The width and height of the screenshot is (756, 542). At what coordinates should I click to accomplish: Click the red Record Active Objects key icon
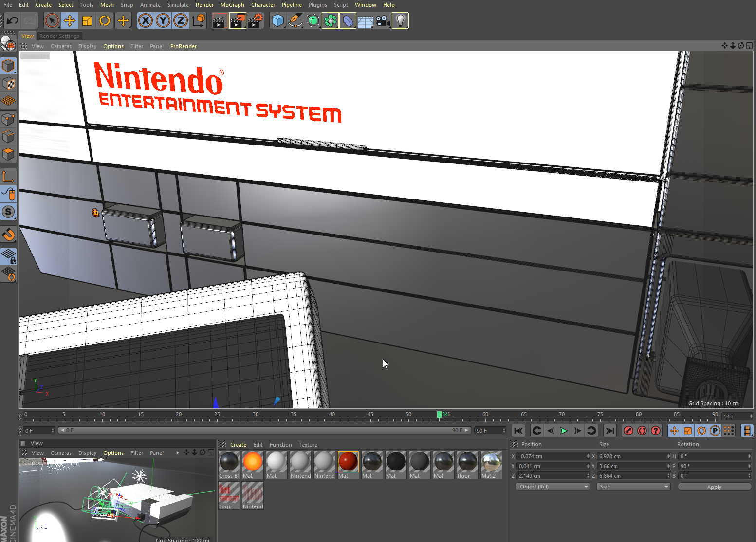[x=628, y=431]
